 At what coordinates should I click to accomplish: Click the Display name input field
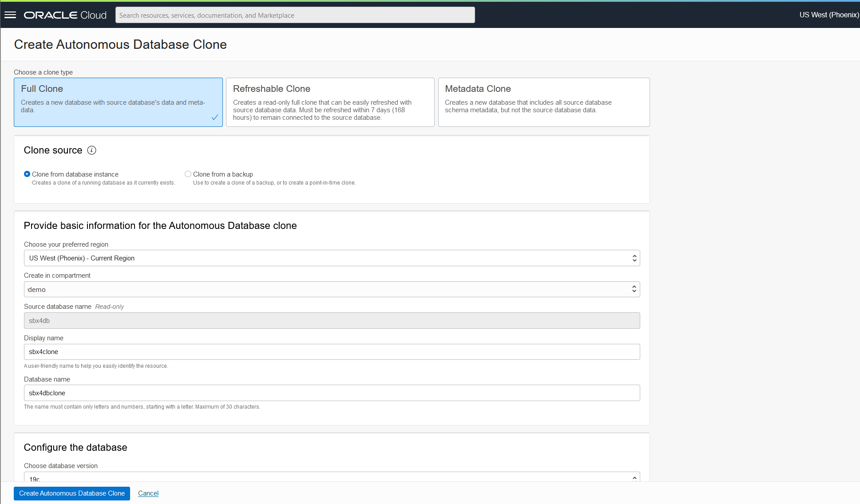click(332, 352)
